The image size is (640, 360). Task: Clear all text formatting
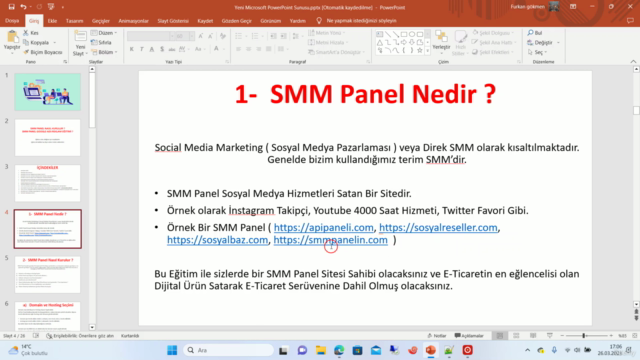[x=223, y=36]
